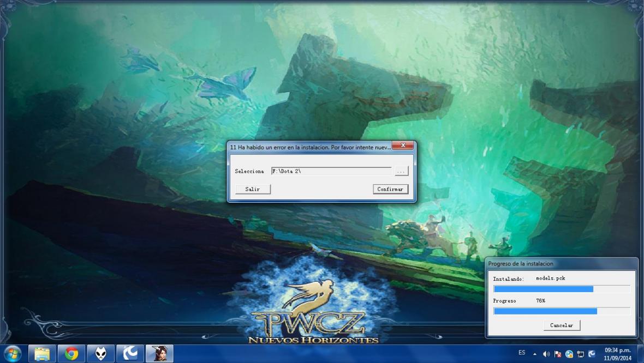The height and width of the screenshot is (363, 644).
Task: Open the volume speaker tray icon
Action: tap(546, 354)
